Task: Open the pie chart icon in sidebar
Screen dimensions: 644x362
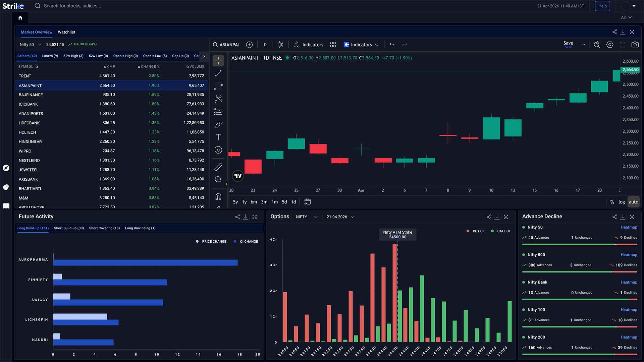Action: (x=6, y=187)
